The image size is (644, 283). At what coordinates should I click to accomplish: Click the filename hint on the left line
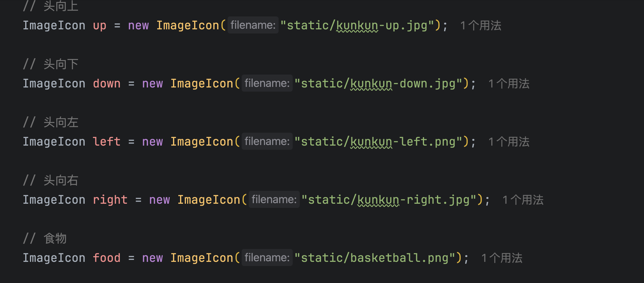coord(267,141)
